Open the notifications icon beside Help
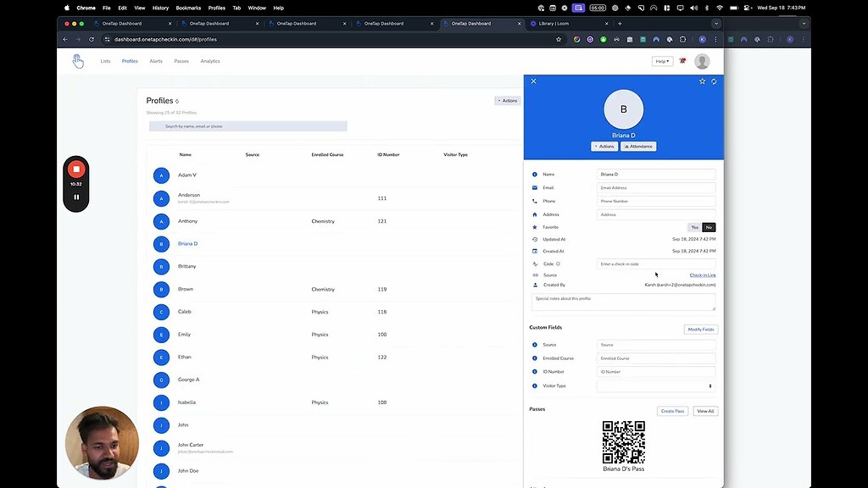Viewport: 868px width, 488px height. [682, 61]
